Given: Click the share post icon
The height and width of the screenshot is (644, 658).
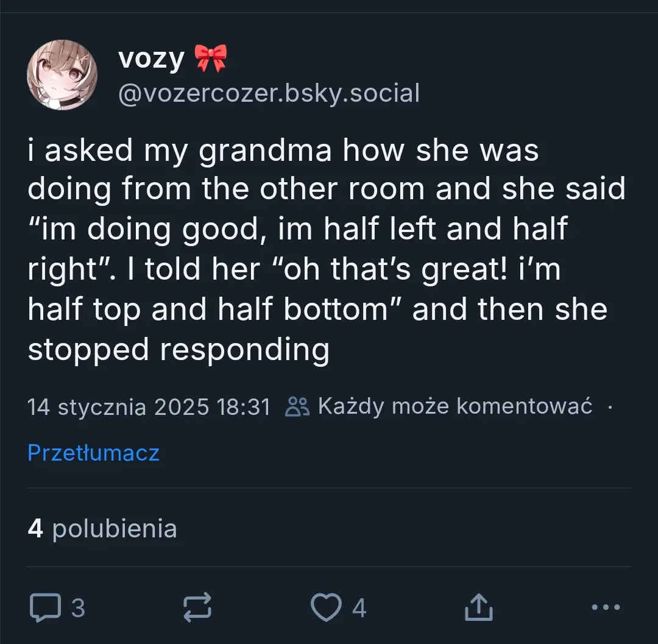Looking at the screenshot, I should [478, 607].
